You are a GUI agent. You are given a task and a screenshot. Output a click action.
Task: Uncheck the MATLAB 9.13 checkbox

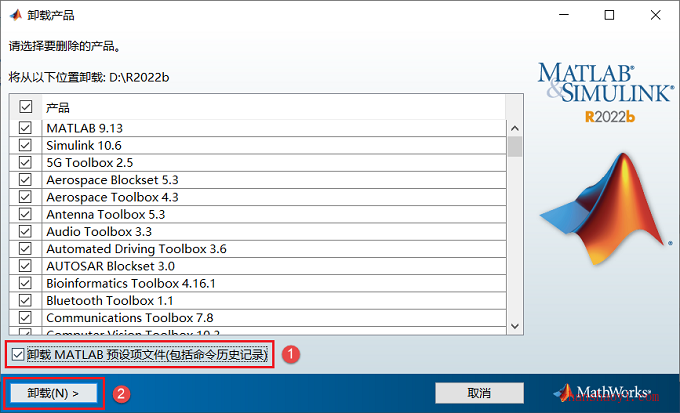pyautogui.click(x=25, y=128)
